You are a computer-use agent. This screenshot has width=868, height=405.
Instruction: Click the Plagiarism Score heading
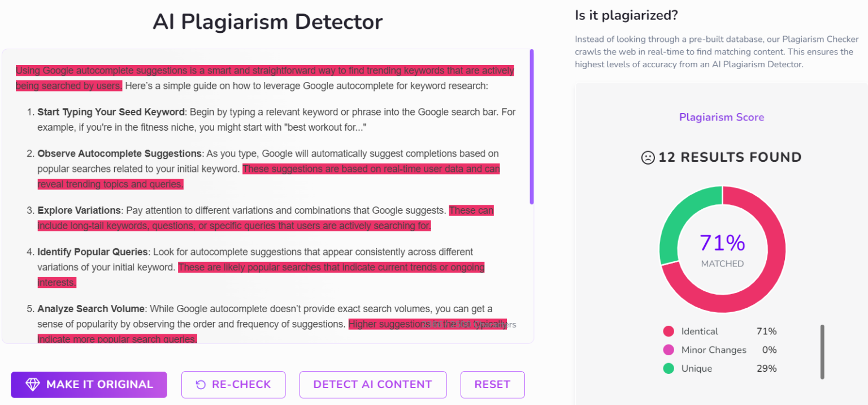722,117
